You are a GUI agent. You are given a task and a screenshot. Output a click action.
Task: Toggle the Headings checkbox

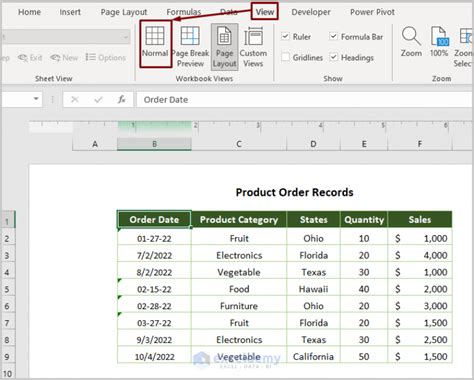click(333, 57)
